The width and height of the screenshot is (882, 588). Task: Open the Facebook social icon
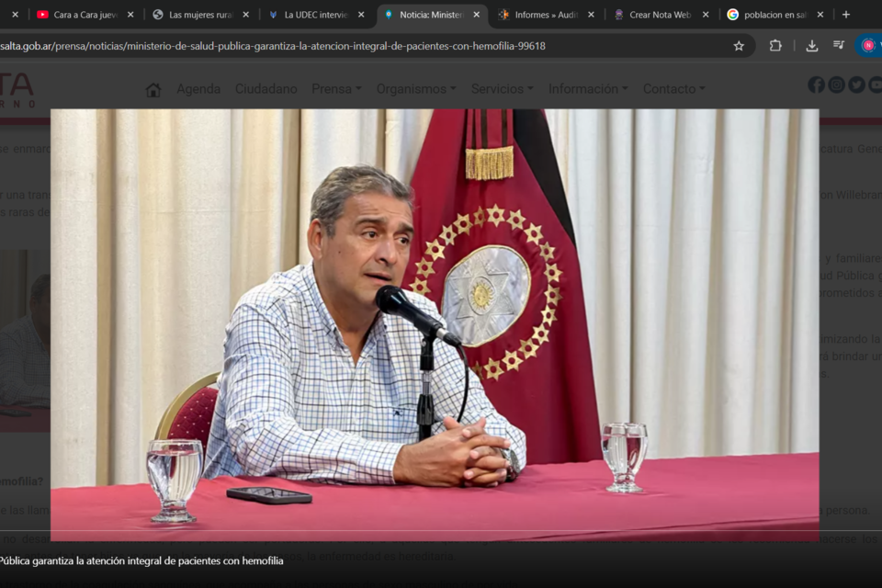816,85
